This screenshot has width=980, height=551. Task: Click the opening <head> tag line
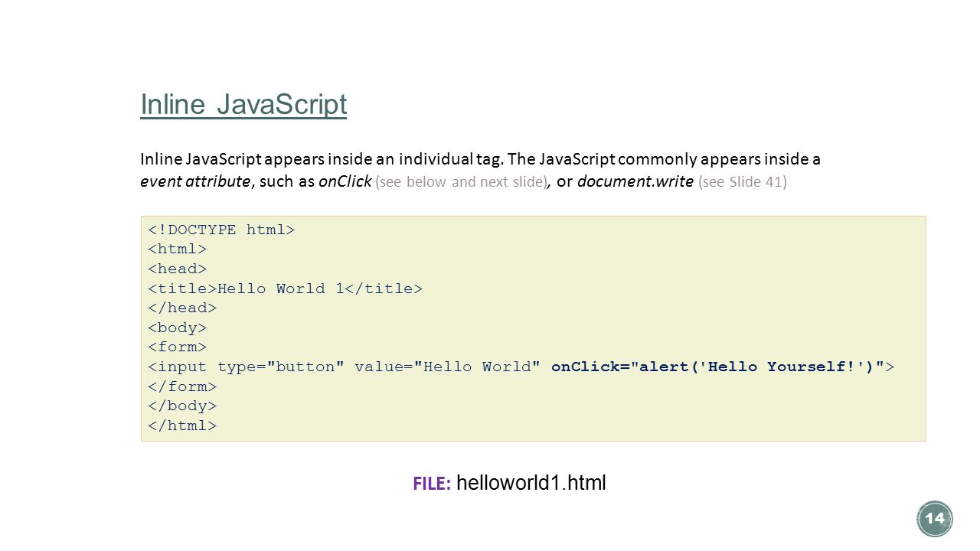click(177, 269)
